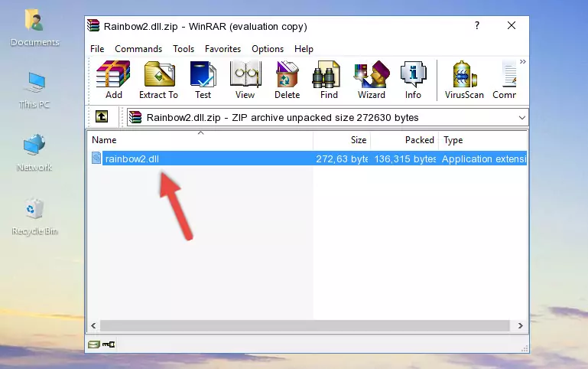Run the VirusScan tool

pos(464,80)
